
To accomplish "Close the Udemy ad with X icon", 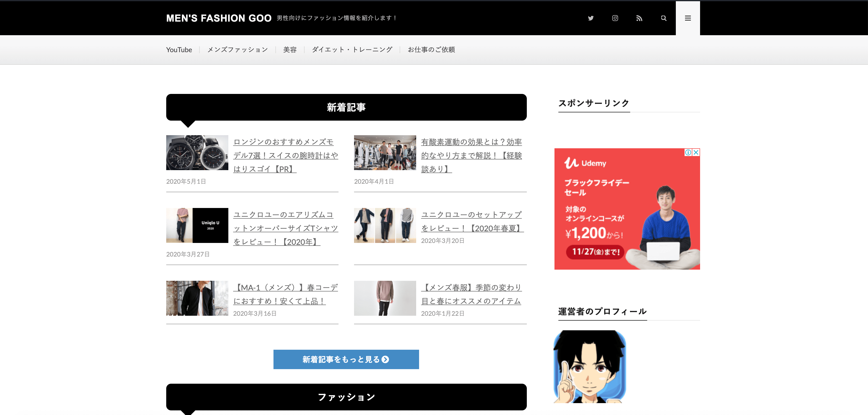I will pos(696,152).
